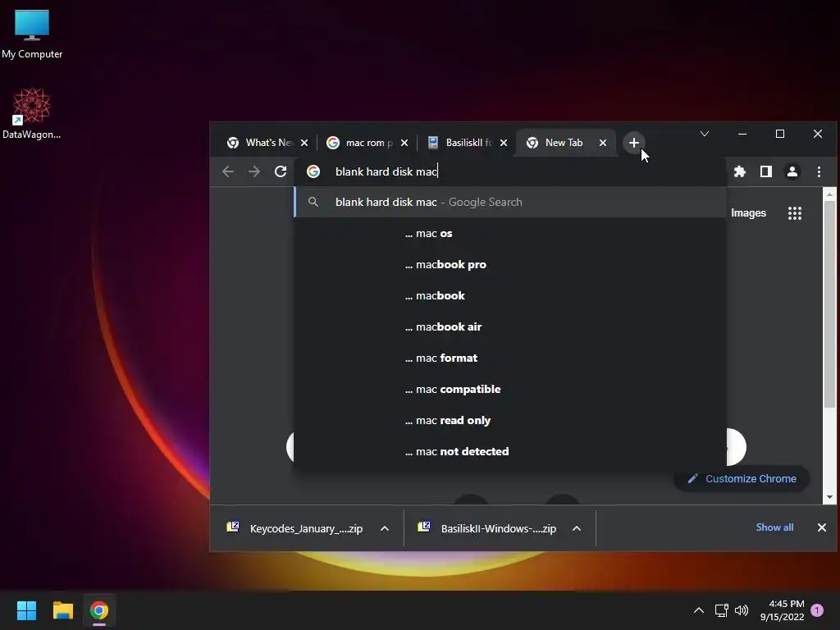This screenshot has height=630, width=840.
Task: Open the volume tray icon
Action: click(x=742, y=610)
